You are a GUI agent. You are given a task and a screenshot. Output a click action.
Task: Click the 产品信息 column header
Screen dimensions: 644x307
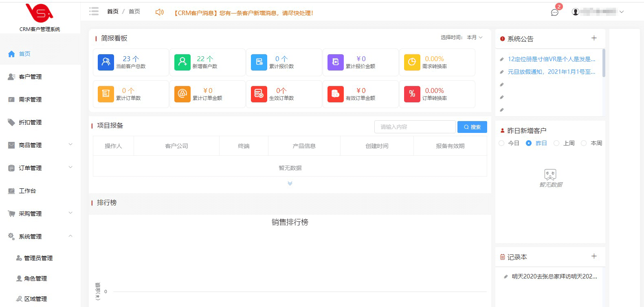pos(304,146)
